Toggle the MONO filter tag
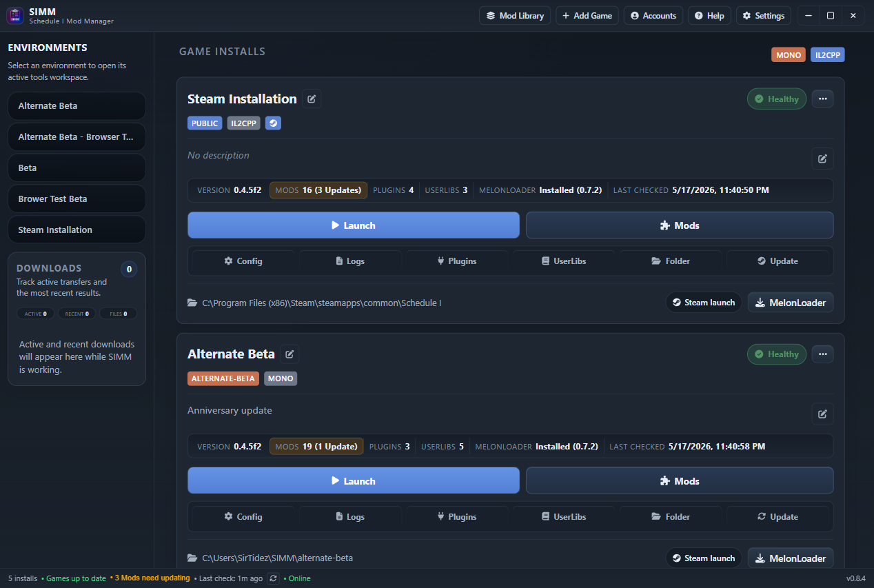This screenshot has height=588, width=874. point(789,54)
